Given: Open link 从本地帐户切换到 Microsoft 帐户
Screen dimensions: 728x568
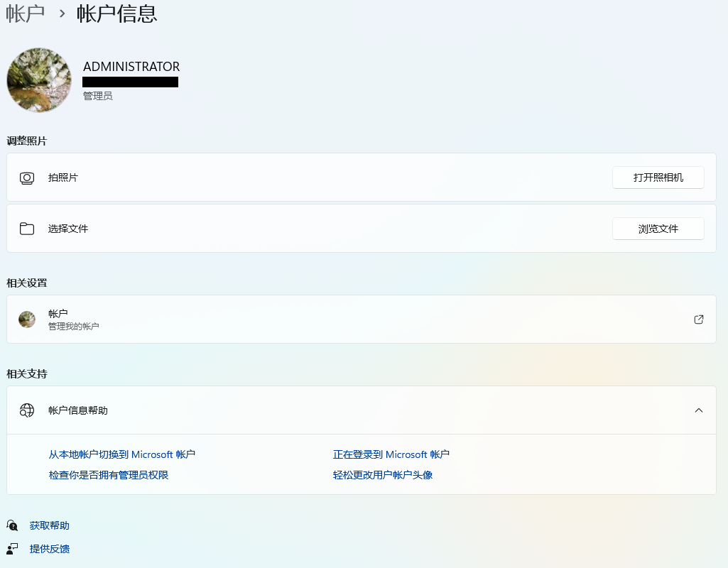Looking at the screenshot, I should coord(121,454).
